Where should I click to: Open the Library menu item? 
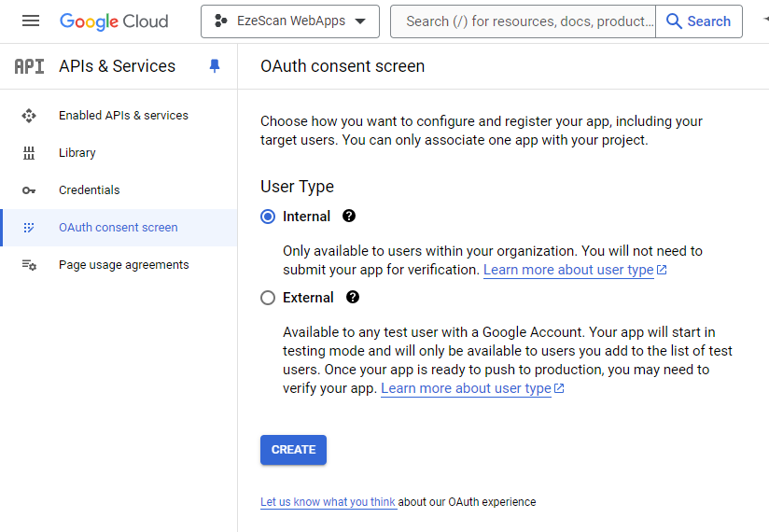click(x=77, y=153)
